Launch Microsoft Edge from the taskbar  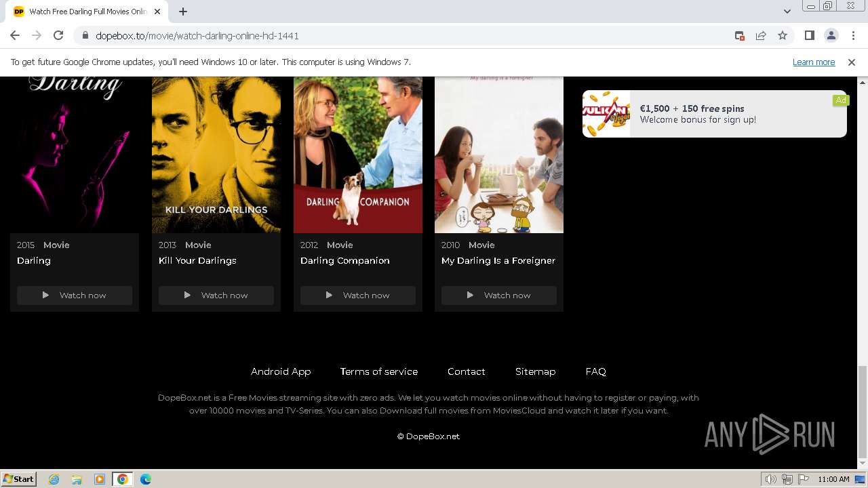(x=146, y=479)
